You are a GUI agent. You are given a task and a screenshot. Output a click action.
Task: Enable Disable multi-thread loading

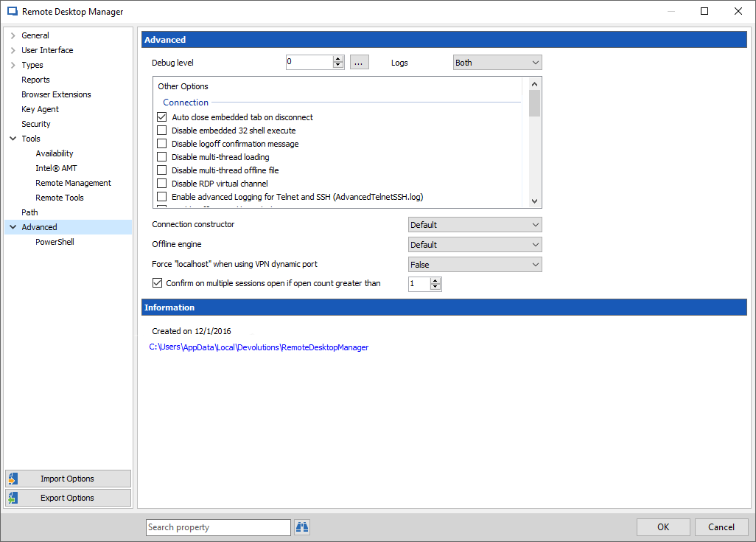[x=161, y=156]
